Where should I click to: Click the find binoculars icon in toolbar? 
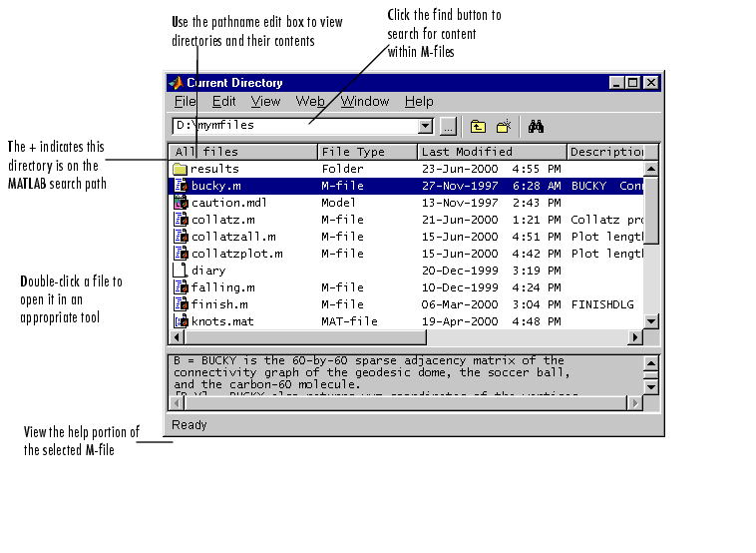click(x=536, y=127)
